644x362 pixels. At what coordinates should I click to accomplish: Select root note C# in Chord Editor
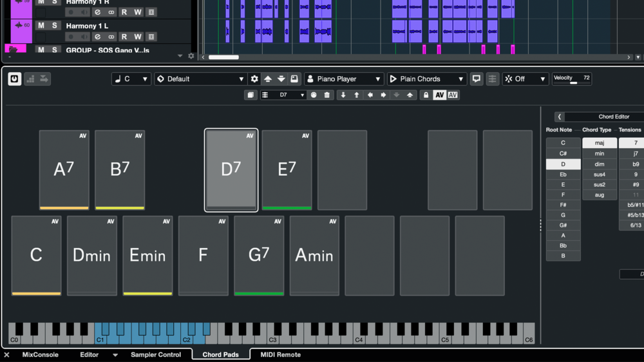click(563, 153)
